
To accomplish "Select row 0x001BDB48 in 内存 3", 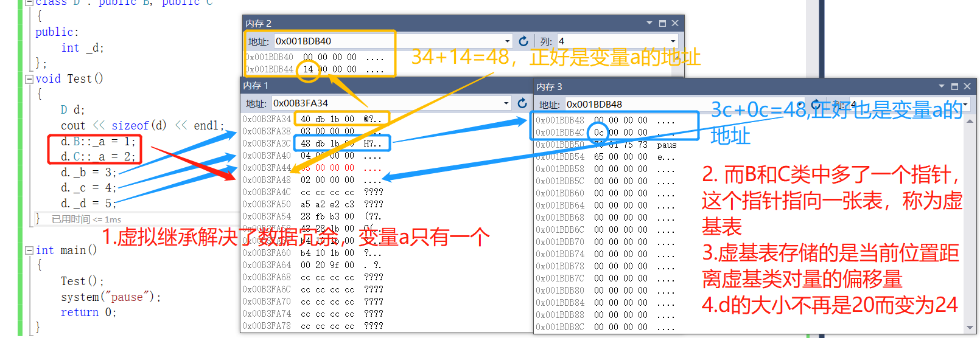I will point(606,120).
